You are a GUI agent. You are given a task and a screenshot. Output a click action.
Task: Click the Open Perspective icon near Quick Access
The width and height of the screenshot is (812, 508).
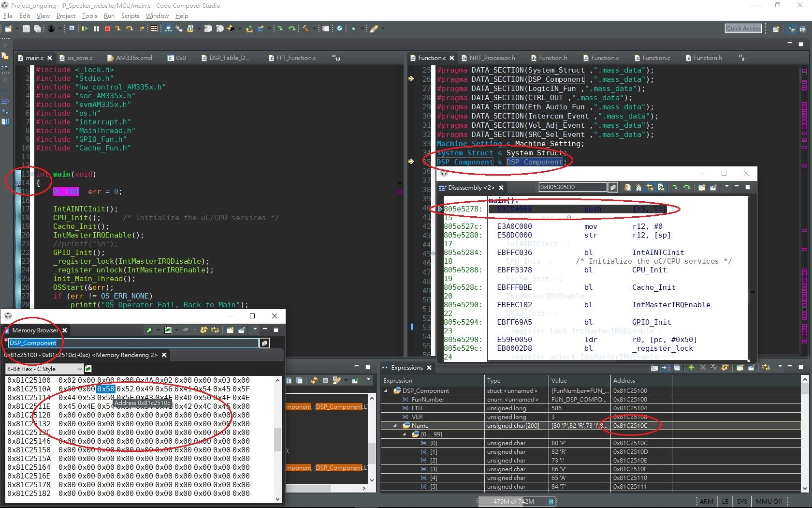776,29
